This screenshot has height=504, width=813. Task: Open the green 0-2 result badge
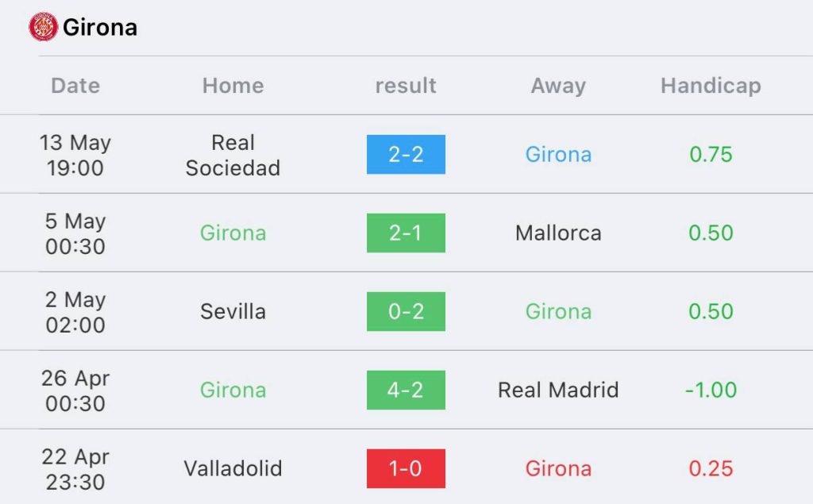click(406, 312)
